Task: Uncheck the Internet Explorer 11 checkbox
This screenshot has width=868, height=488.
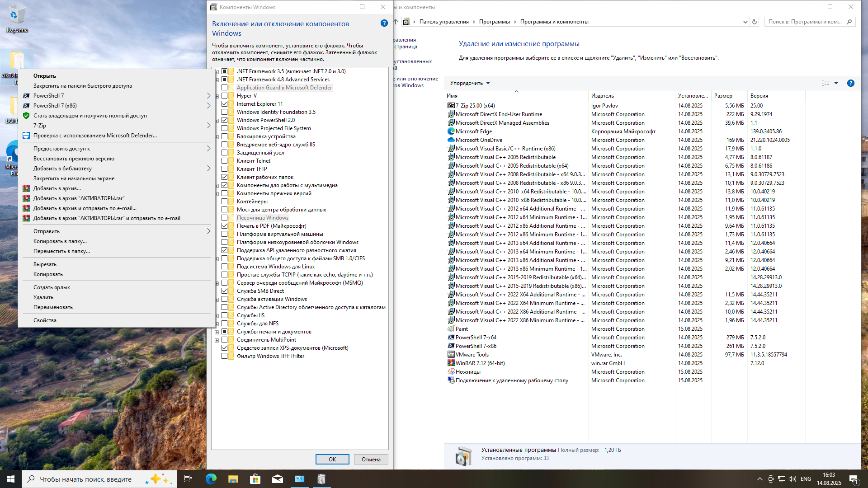Action: 225,104
